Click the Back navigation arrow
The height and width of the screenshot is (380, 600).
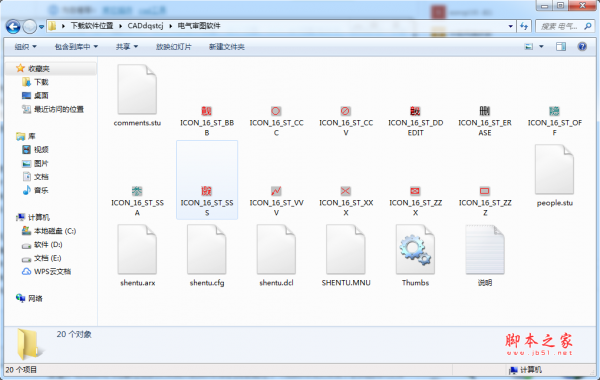[x=13, y=26]
